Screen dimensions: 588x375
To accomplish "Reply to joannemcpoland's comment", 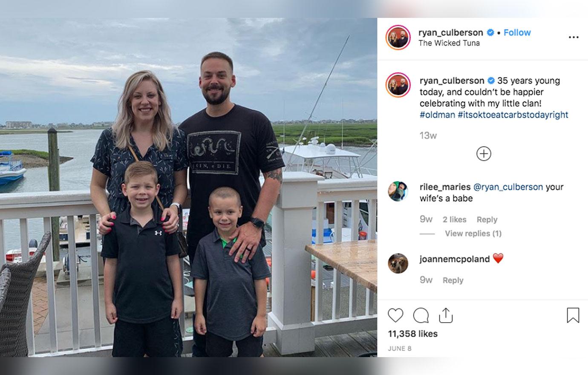I will click(453, 280).
